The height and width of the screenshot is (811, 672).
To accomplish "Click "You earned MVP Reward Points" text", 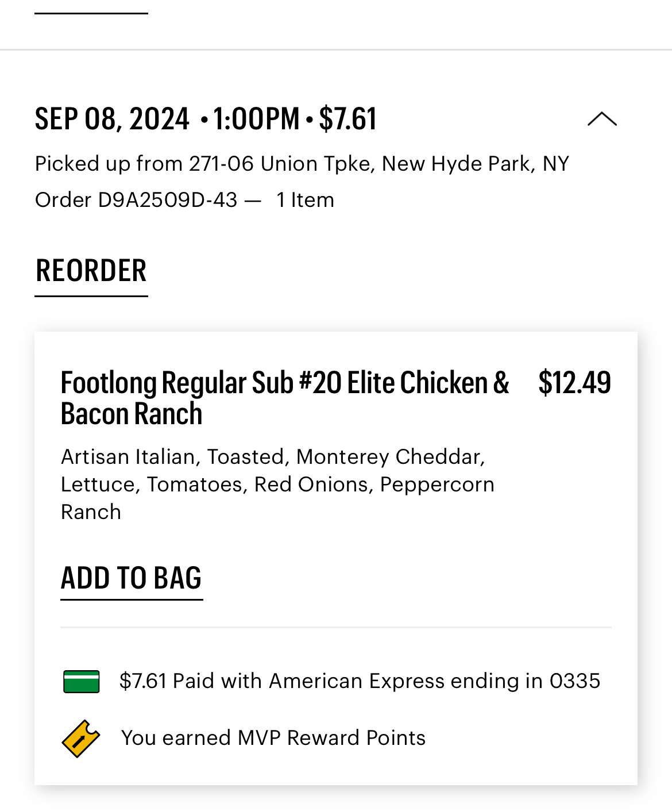I will click(x=273, y=738).
